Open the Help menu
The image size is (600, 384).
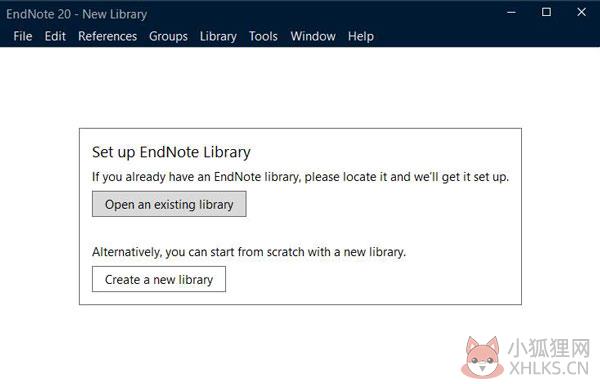pyautogui.click(x=361, y=36)
